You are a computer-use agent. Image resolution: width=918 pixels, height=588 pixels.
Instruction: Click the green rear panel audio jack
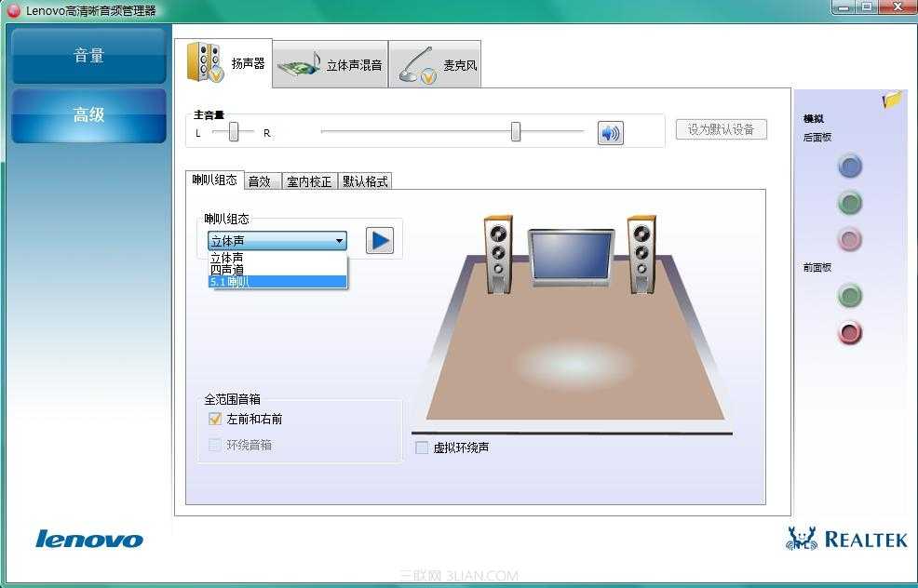coord(849,203)
